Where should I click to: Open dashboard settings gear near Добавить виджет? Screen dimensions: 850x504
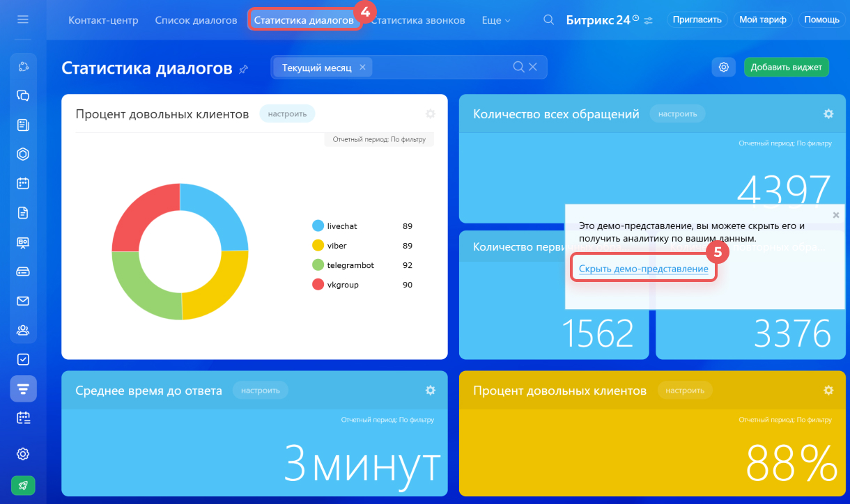(x=724, y=67)
